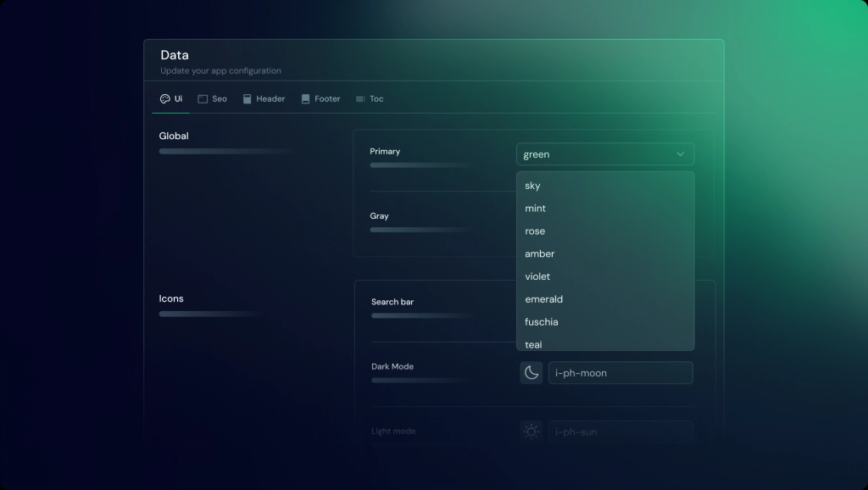The width and height of the screenshot is (868, 490).
Task: Select the sky color option
Action: 532,186
